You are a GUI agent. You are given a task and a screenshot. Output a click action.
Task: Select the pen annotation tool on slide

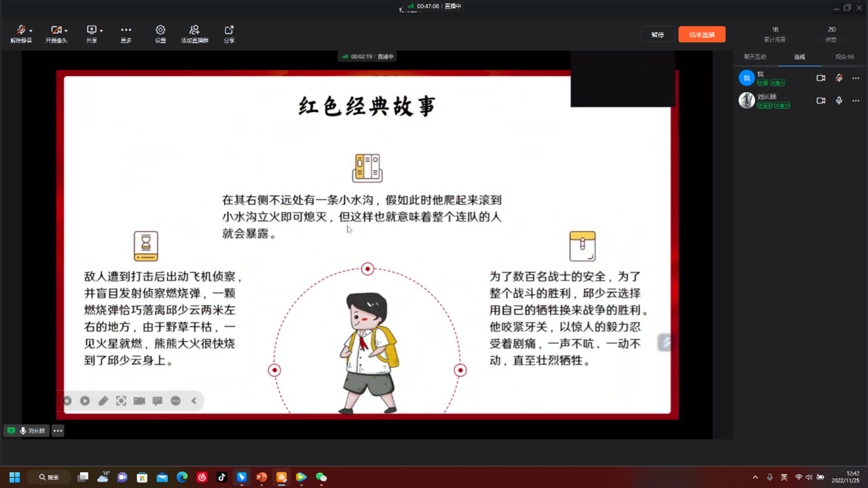pyautogui.click(x=103, y=401)
